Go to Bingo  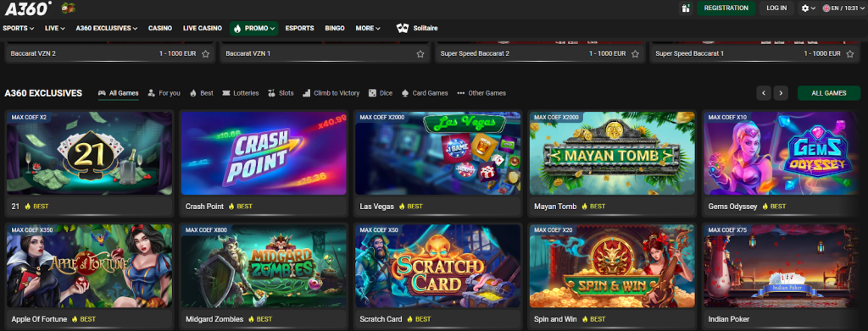click(335, 28)
